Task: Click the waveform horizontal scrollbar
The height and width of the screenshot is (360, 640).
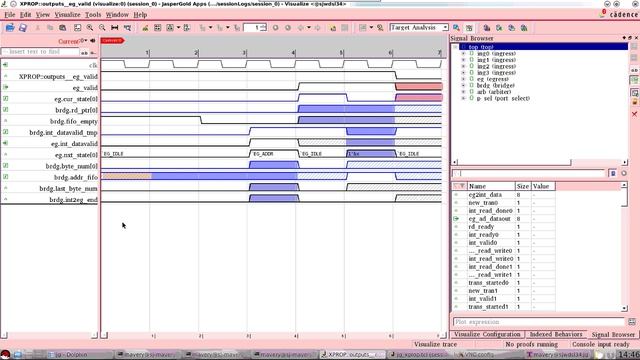Action: pyautogui.click(x=273, y=335)
